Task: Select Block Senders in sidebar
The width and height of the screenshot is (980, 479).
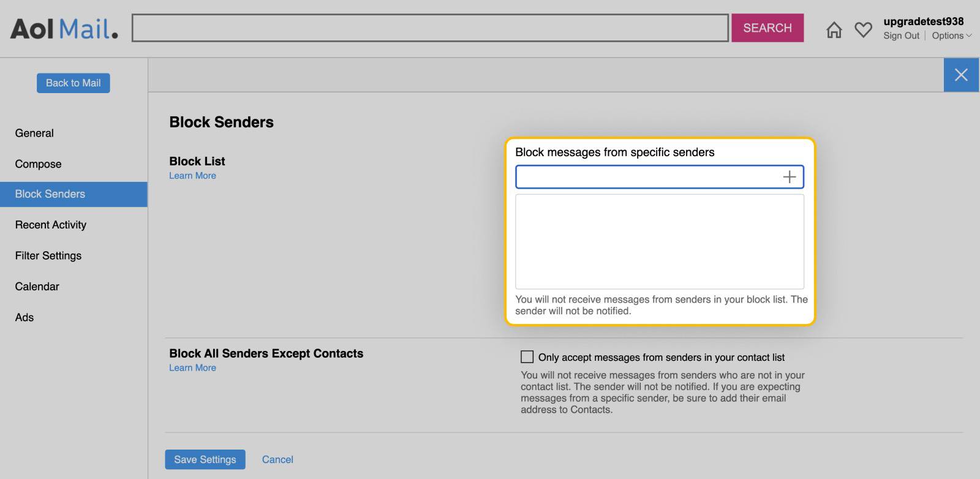Action: coord(73,194)
